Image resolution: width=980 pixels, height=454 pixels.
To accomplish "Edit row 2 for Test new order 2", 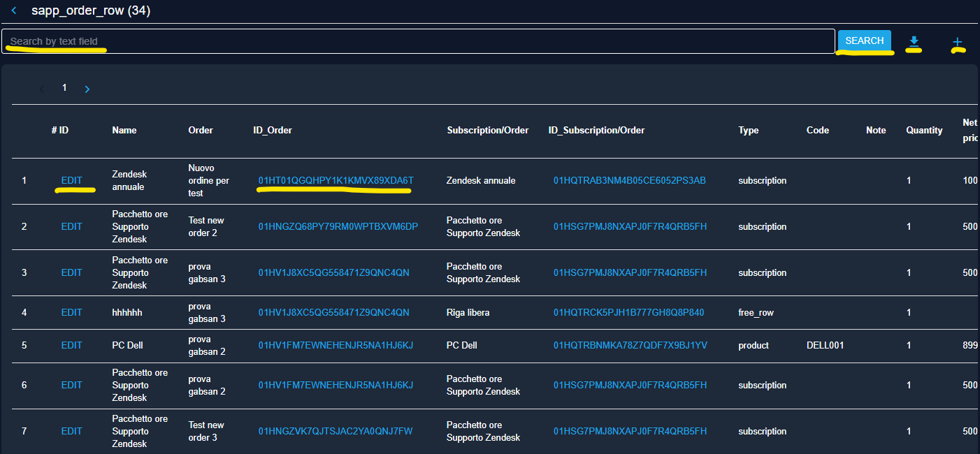I will (71, 227).
